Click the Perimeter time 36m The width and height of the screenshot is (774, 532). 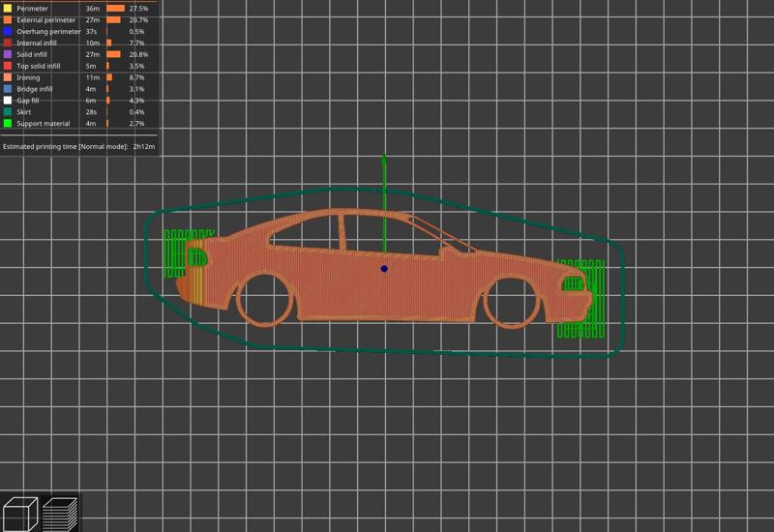click(x=92, y=9)
